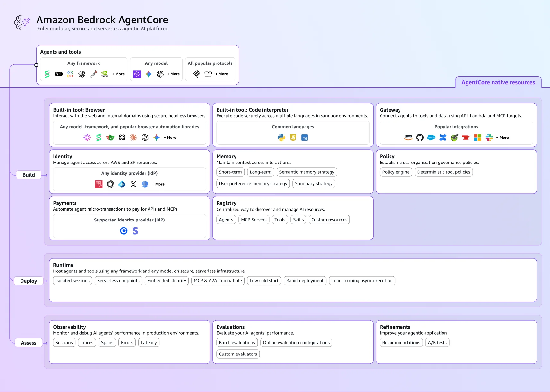Click the MCP paperclip-style icon under All popular protocols
Image resolution: width=550 pixels, height=392 pixels.
(x=197, y=74)
